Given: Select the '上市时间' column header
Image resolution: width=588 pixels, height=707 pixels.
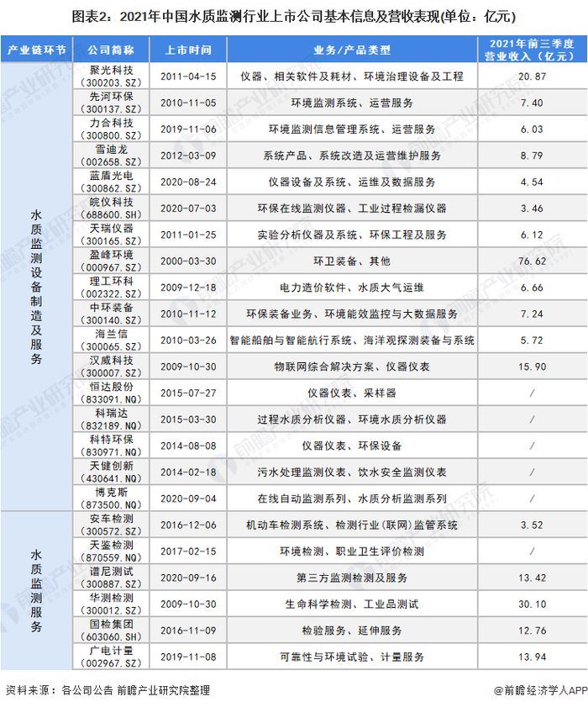Looking at the screenshot, I should pyautogui.click(x=188, y=50).
